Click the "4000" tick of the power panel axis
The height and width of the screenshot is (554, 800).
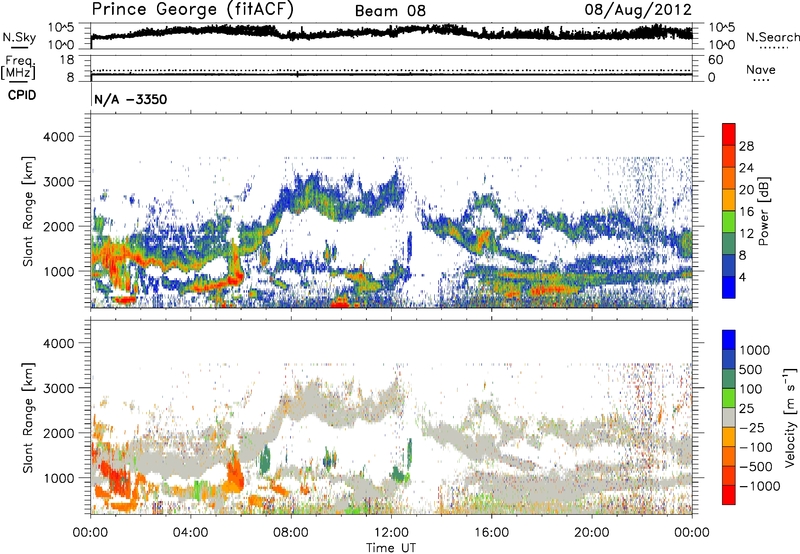tap(58, 137)
